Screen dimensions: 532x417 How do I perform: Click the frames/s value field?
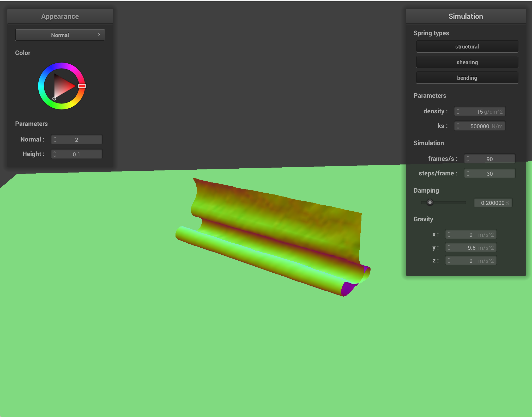coord(490,159)
